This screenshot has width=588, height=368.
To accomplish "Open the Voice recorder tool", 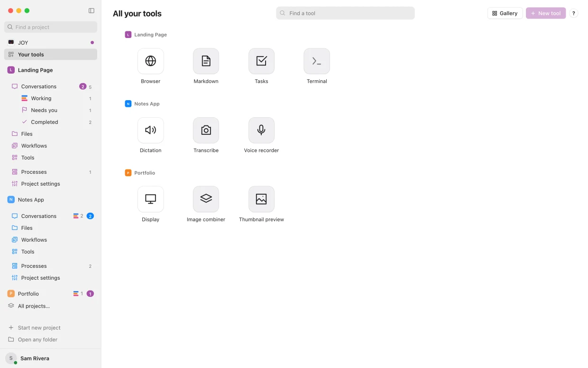I will click(x=261, y=130).
